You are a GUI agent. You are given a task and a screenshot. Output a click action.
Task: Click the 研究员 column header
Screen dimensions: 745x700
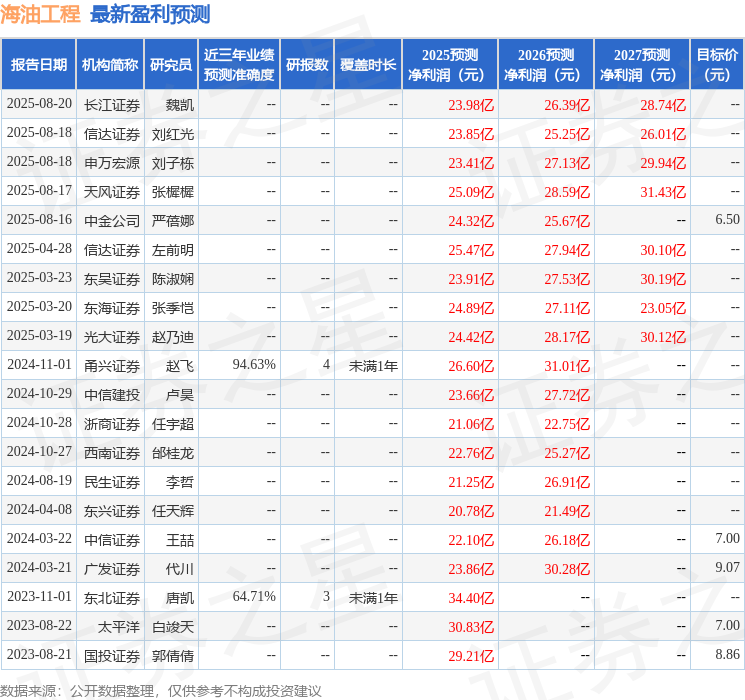[x=171, y=65]
